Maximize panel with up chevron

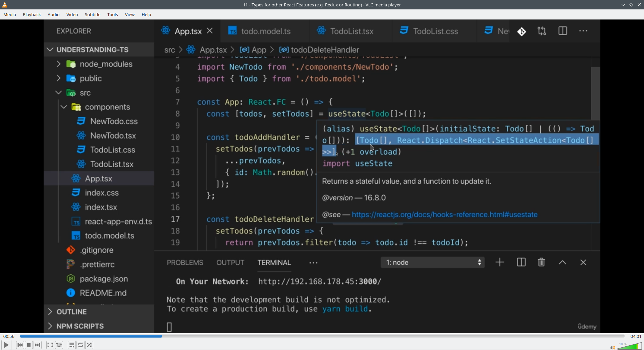coord(562,263)
